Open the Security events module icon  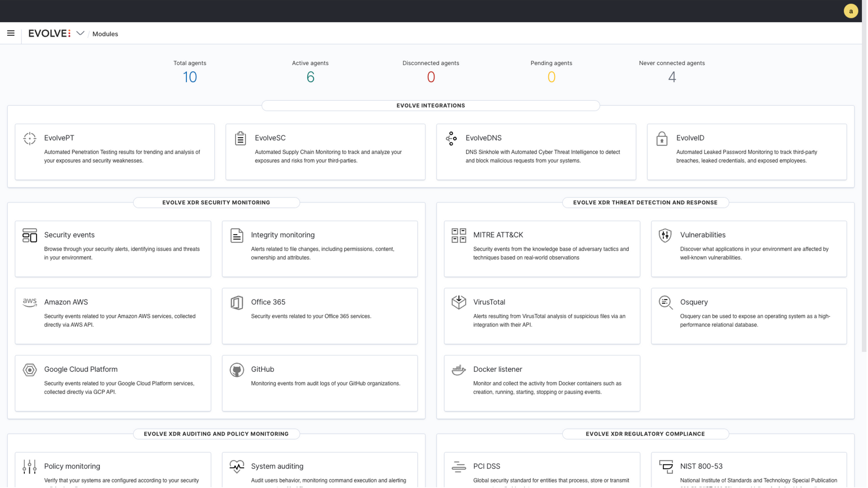tap(29, 235)
